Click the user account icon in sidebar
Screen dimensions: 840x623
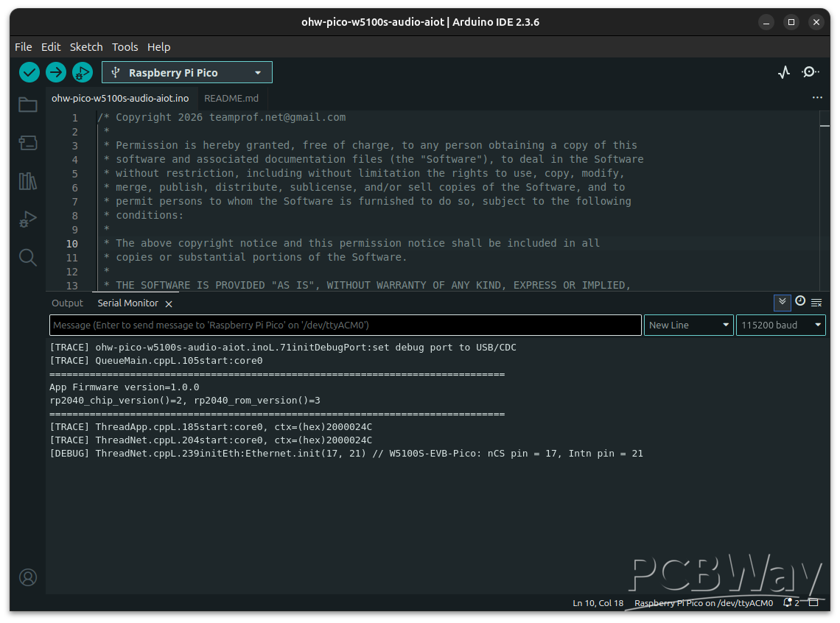click(28, 577)
